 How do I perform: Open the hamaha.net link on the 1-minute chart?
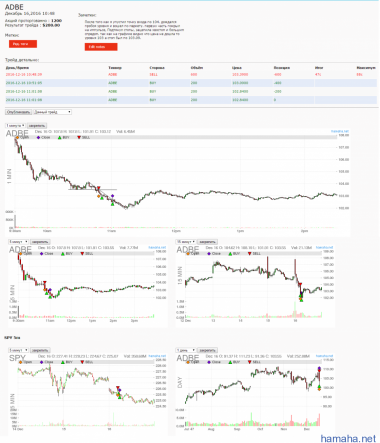pyautogui.click(x=340, y=131)
